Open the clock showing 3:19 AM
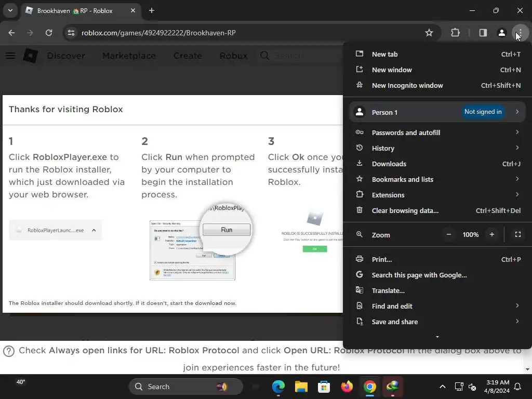Screen dimensions: 532x399 tap(497, 387)
